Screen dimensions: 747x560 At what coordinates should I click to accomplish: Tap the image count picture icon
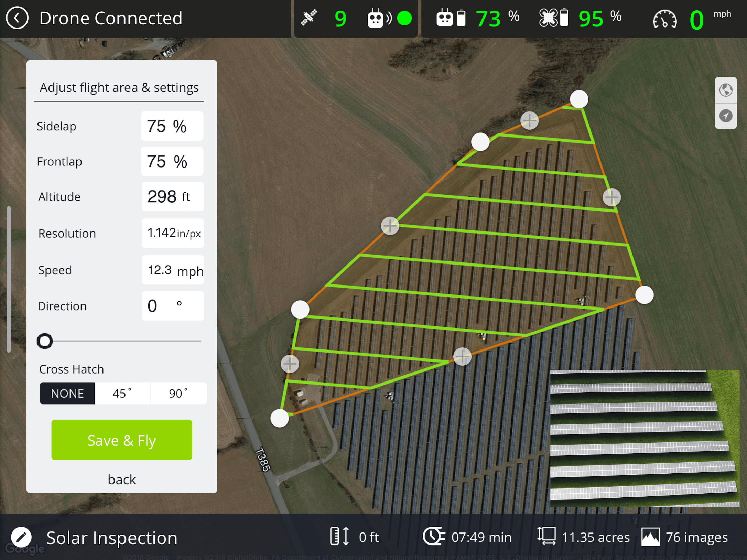coord(651,537)
